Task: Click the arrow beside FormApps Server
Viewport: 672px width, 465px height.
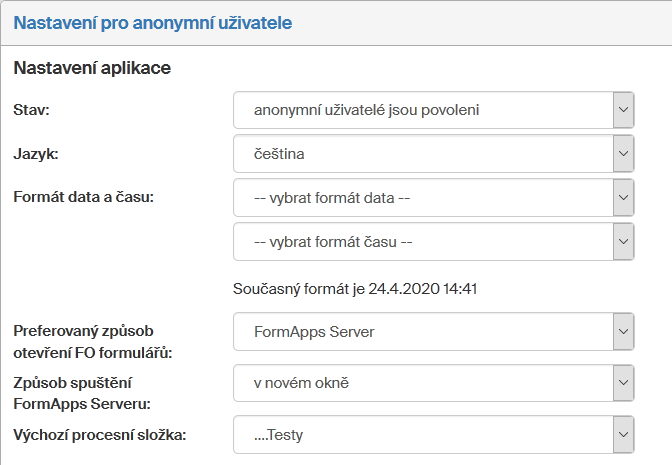Action: click(623, 331)
